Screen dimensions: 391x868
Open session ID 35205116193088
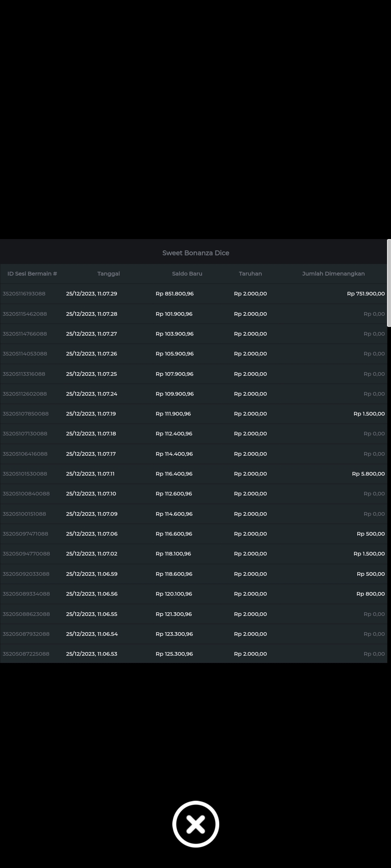click(24, 294)
